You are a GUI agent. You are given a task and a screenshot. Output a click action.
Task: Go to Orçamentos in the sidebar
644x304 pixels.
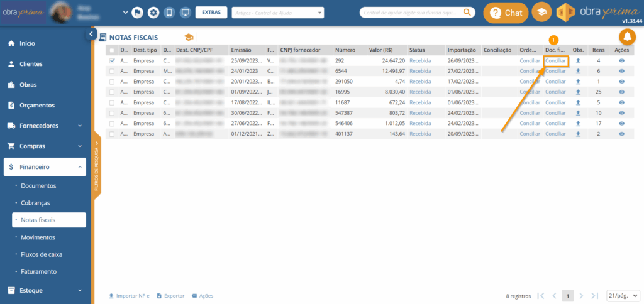[37, 105]
